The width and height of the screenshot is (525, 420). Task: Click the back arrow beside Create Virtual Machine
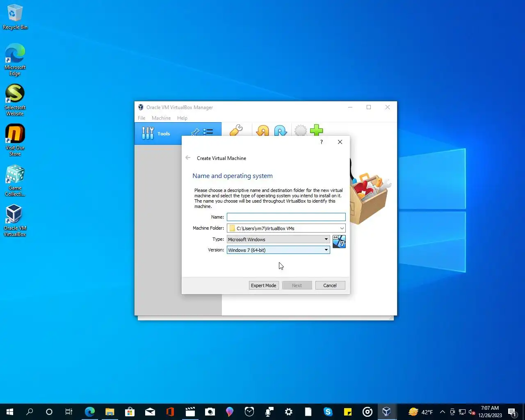(188, 158)
